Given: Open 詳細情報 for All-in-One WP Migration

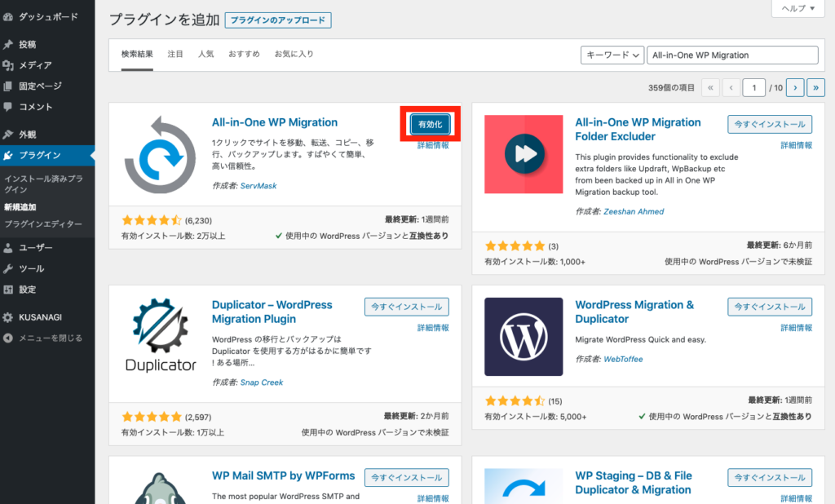Looking at the screenshot, I should [433, 145].
